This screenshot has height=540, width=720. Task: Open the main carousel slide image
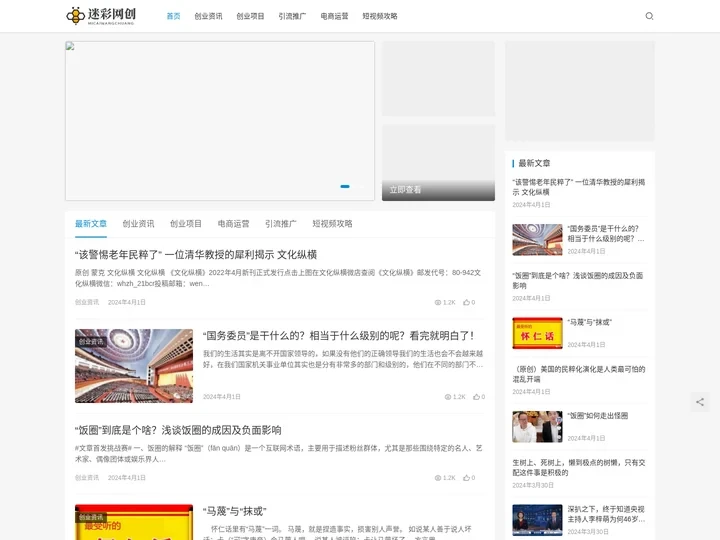220,121
